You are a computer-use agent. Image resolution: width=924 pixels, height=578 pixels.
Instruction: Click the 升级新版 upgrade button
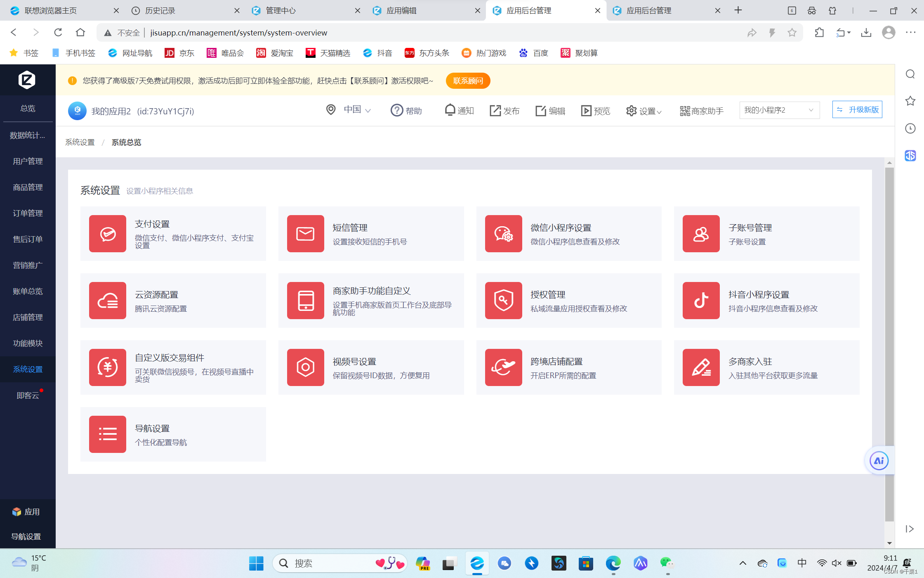pyautogui.click(x=857, y=110)
